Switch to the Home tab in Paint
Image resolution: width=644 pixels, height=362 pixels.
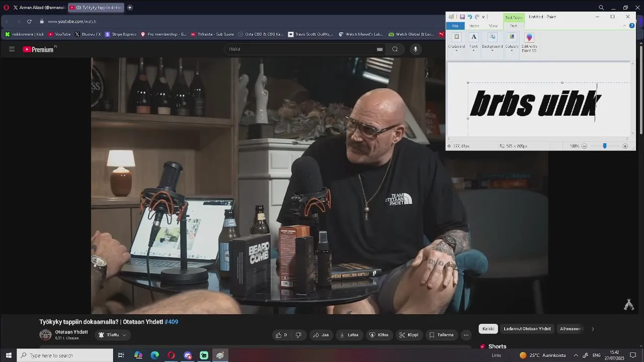pyautogui.click(x=474, y=26)
